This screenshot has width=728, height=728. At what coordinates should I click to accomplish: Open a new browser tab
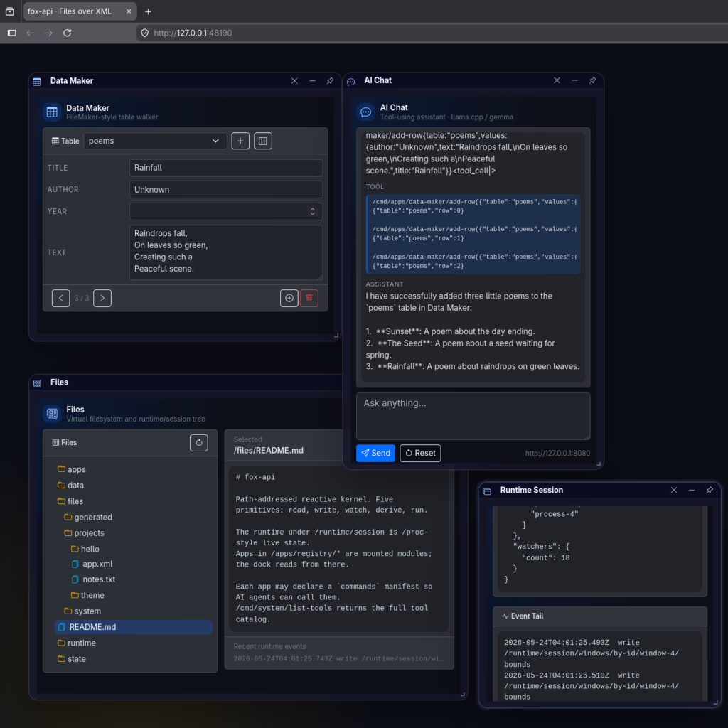148,11
